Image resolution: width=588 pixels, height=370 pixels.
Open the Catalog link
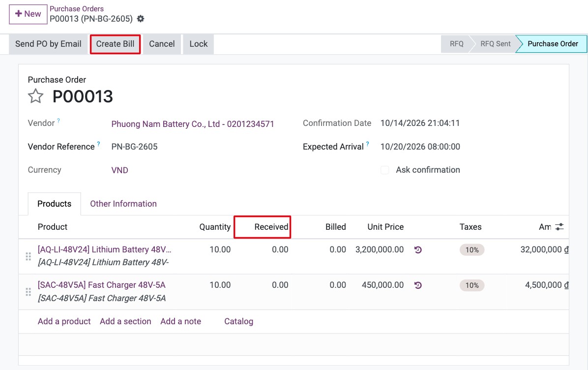[238, 322]
